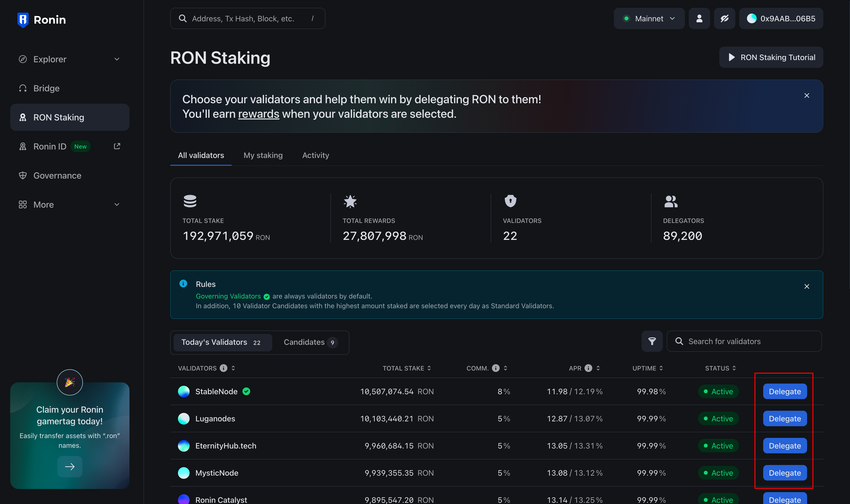Expand the Explorer sidebar menu

(x=70, y=59)
